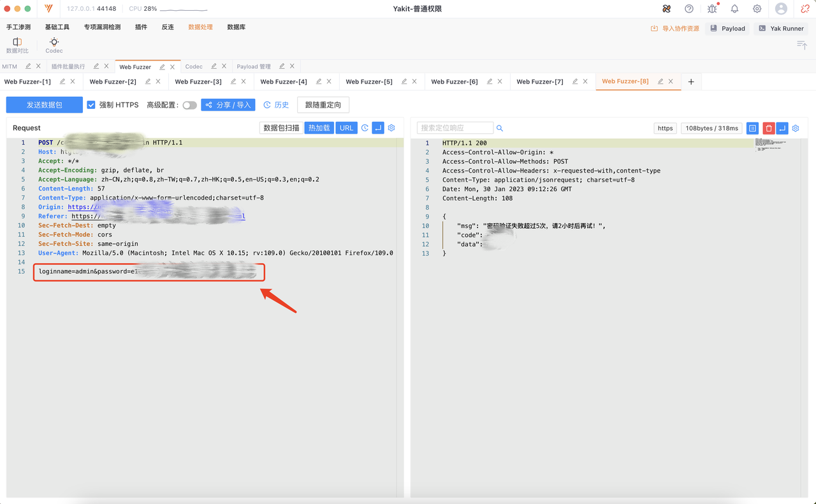Screen dimensions: 816x504
Task: Open request history clock icon in Request panel
Action: click(x=365, y=128)
